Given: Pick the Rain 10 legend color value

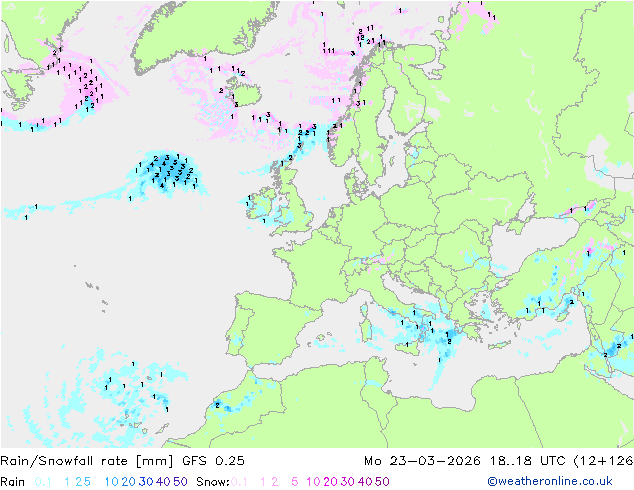Looking at the screenshot, I should coord(112,482).
